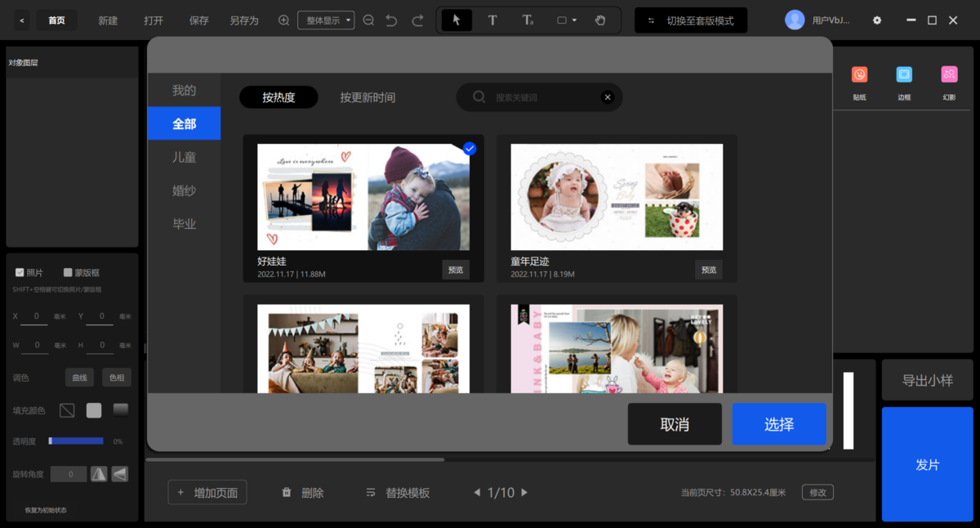Select 婚纱 category in dialog sidebar
Screen dimensions: 980x528
(x=184, y=190)
